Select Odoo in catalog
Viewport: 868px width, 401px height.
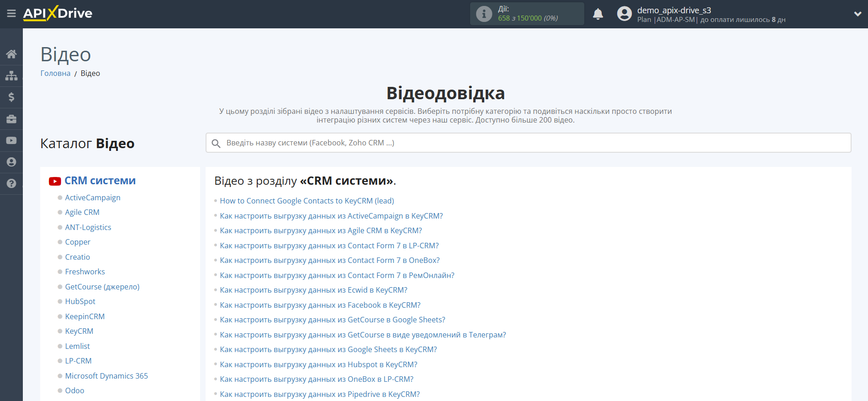tap(75, 390)
